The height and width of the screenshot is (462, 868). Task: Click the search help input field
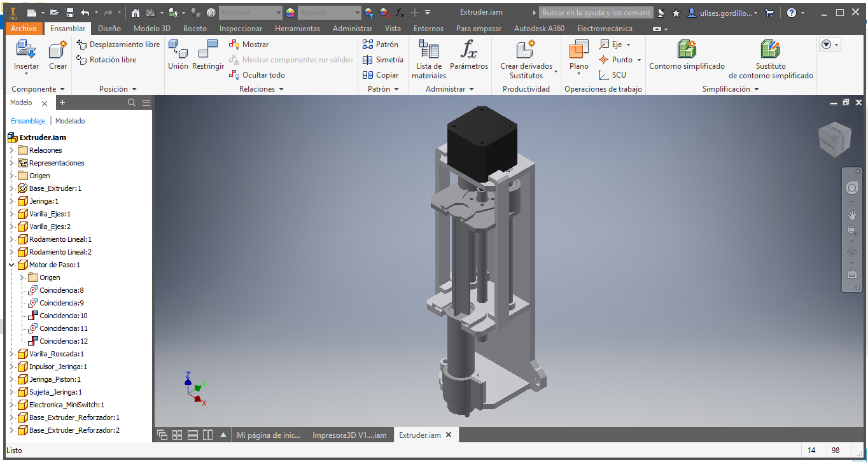click(596, 13)
